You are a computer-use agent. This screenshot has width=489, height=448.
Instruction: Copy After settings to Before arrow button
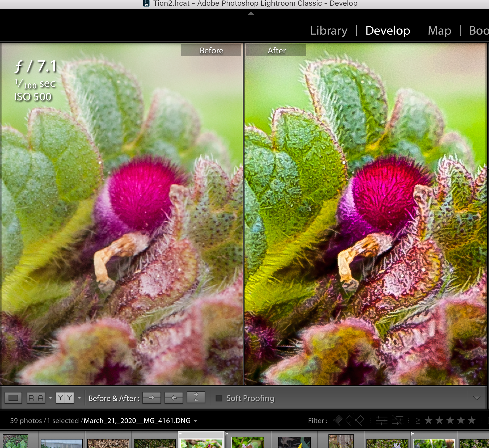click(x=174, y=398)
